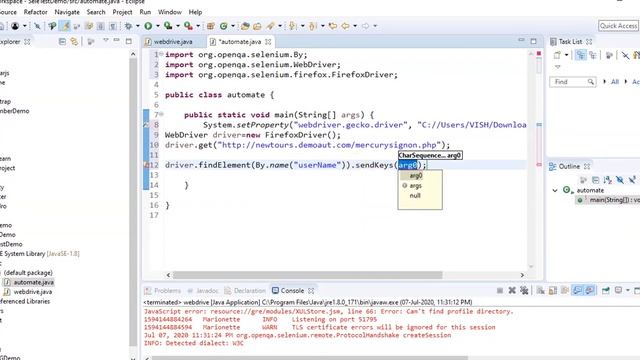The height and width of the screenshot is (360, 640).
Task: Click the editor horizontal scrollbar left arrow
Action: pos(168,275)
